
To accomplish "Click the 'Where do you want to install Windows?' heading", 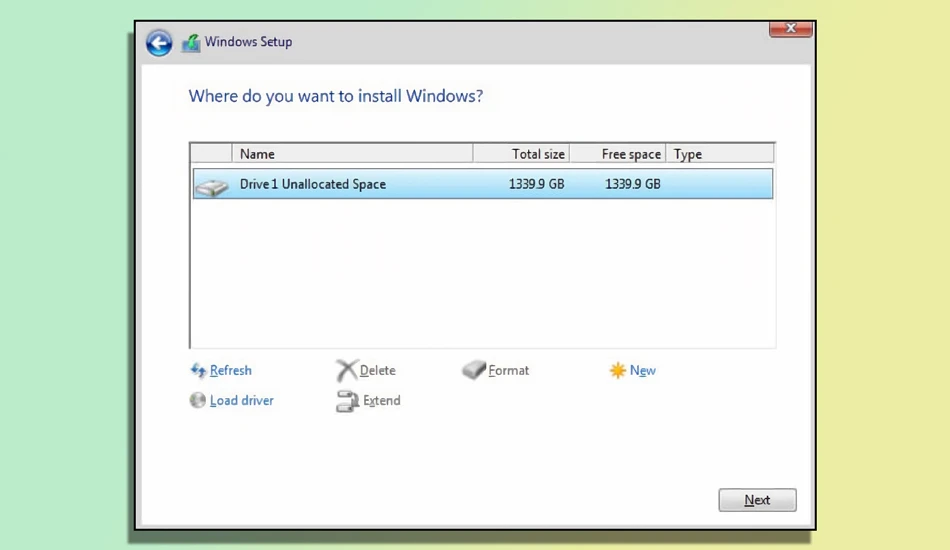I will click(x=336, y=96).
